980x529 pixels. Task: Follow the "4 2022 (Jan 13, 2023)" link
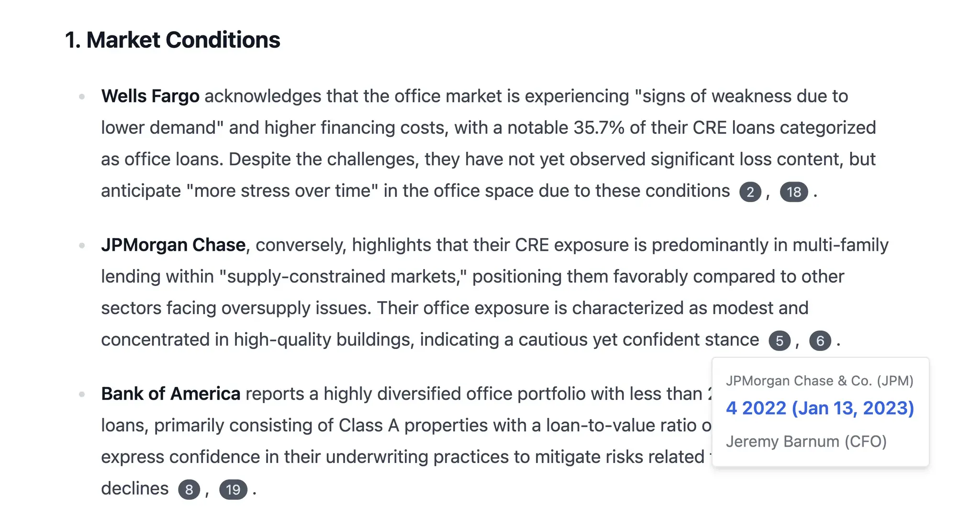pyautogui.click(x=820, y=408)
